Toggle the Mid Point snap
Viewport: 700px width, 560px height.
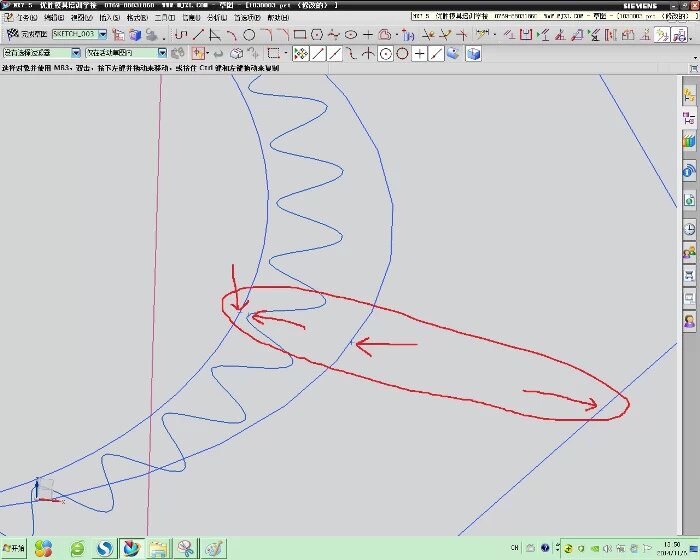pyautogui.click(x=334, y=54)
